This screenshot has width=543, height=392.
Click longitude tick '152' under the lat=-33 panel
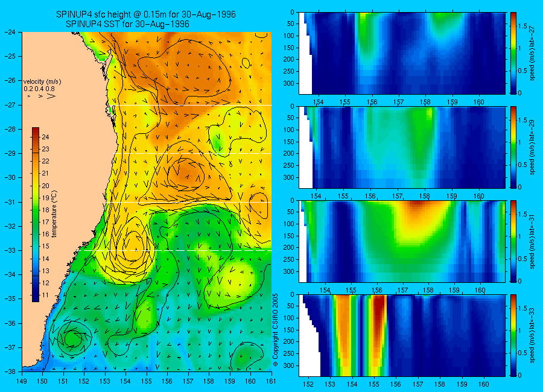pos(308,384)
